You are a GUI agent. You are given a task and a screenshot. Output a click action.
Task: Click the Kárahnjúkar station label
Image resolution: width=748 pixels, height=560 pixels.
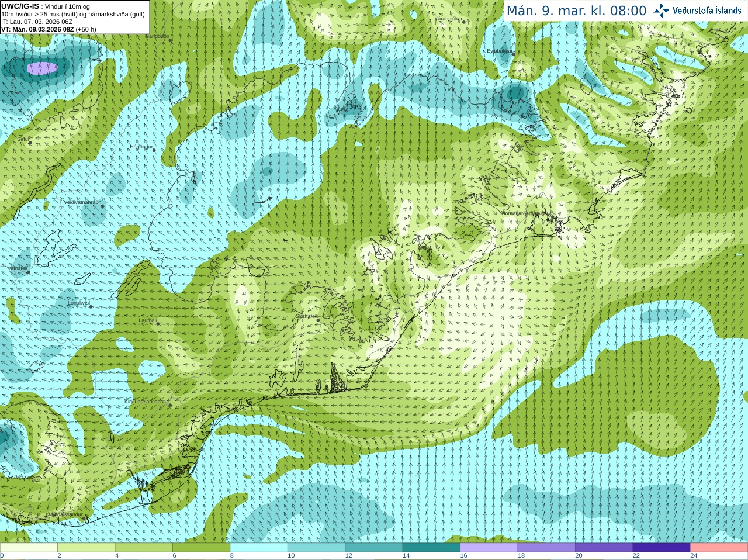tap(448, 19)
